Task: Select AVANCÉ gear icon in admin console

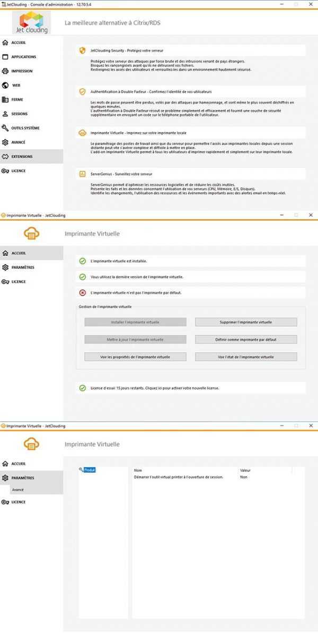Action: click(5, 142)
